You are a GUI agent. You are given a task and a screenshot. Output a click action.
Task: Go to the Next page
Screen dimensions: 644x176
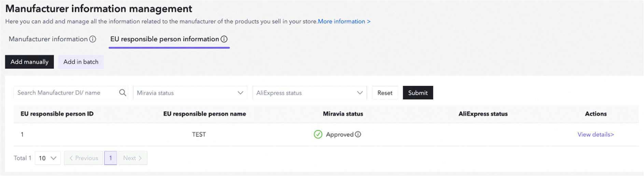tap(132, 158)
